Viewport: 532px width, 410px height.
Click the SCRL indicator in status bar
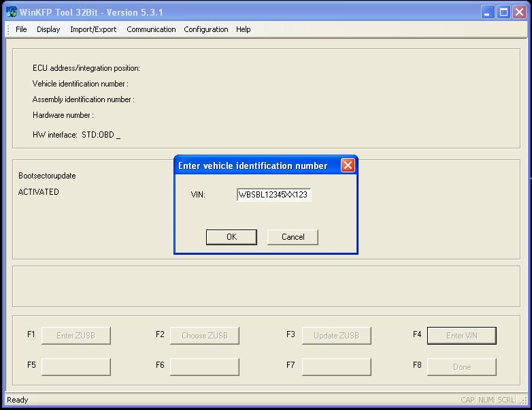[506, 400]
